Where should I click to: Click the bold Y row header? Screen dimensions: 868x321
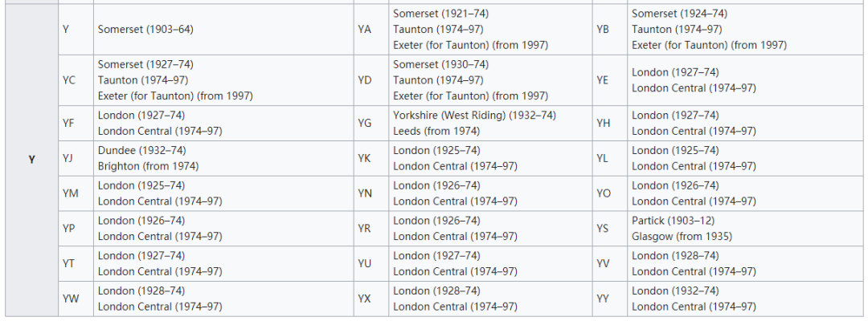click(x=32, y=160)
